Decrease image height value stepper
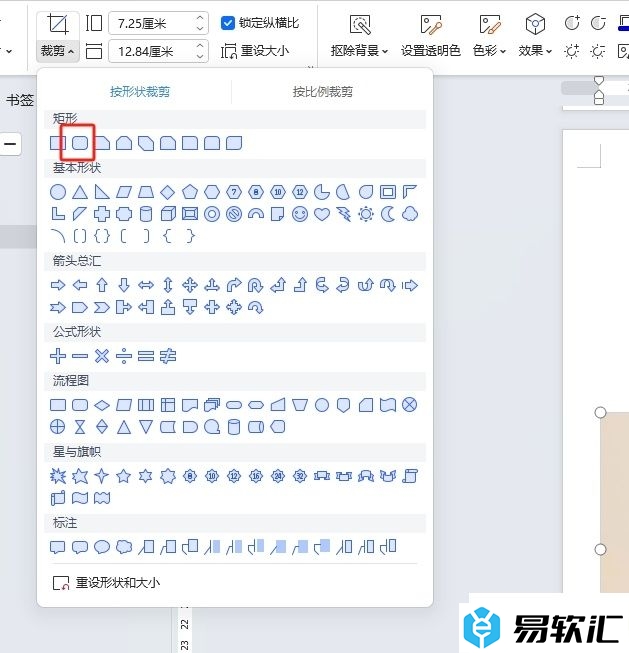629x653 pixels. (200, 28)
